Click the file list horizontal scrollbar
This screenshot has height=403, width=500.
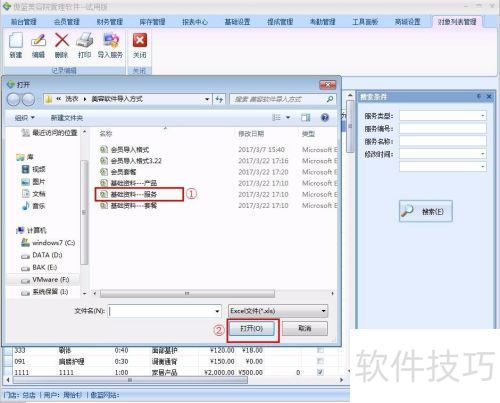click(x=187, y=294)
